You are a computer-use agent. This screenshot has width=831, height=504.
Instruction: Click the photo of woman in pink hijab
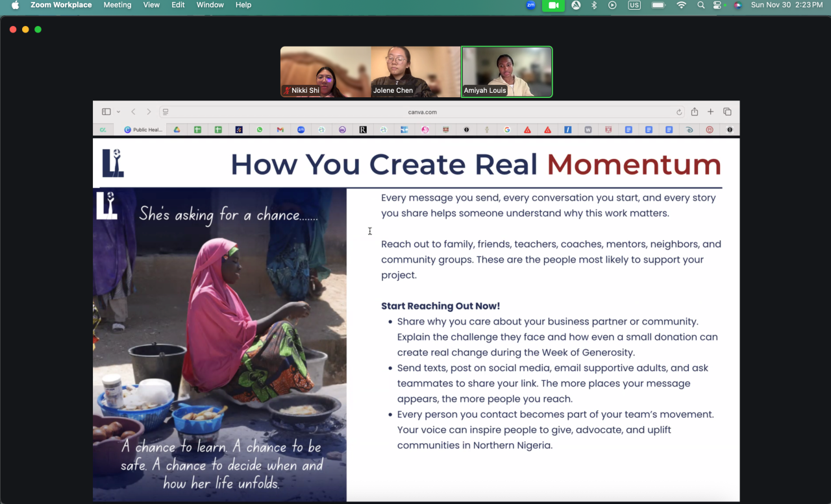coord(219,344)
